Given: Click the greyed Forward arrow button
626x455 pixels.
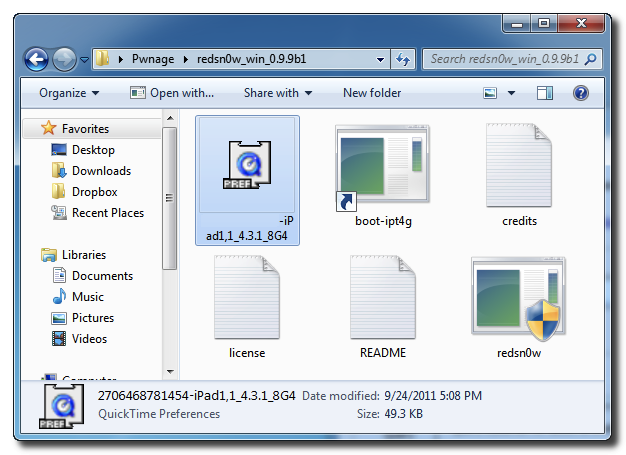Looking at the screenshot, I should pyautogui.click(x=64, y=60).
